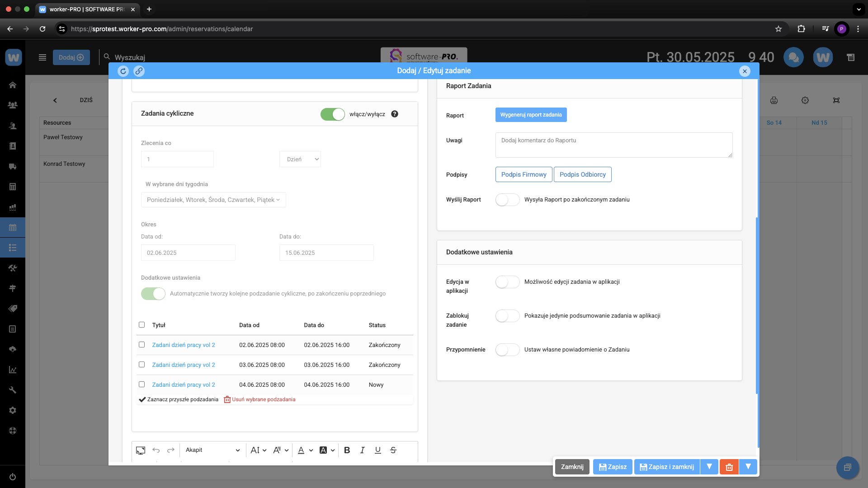Expand the weekdays selection dropdown

(213, 200)
